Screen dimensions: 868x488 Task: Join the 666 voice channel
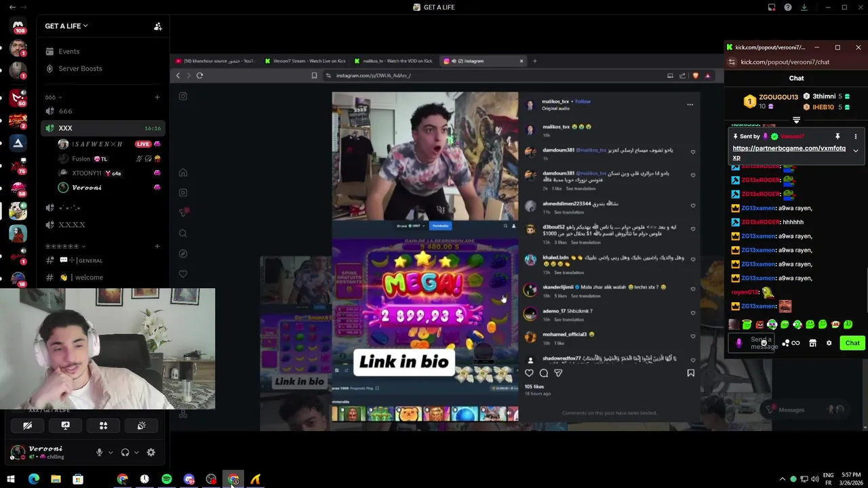[103, 111]
